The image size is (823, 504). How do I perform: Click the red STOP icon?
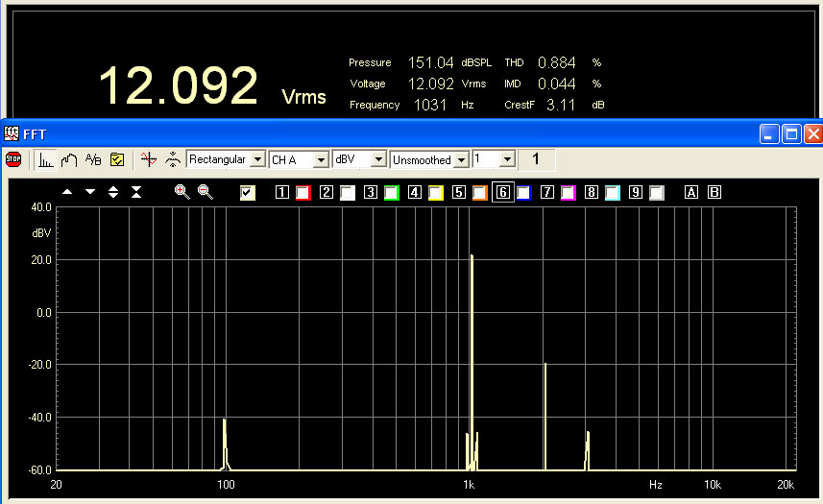13,159
